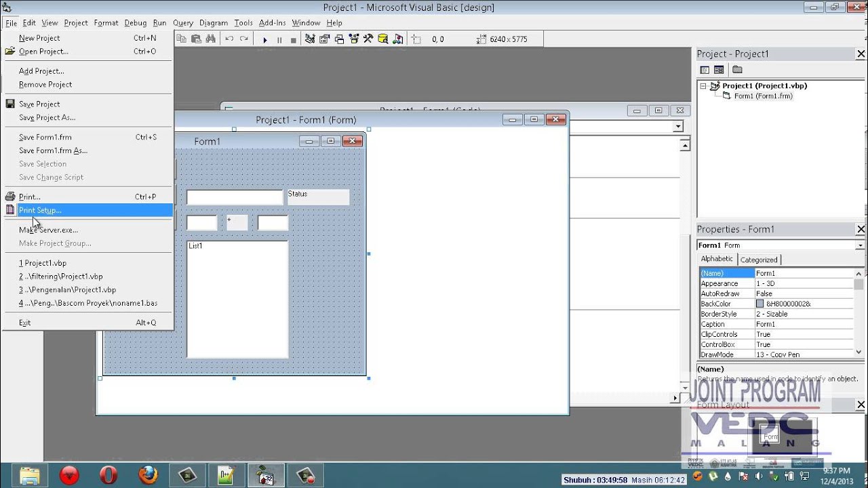Click the Paste icon in the toolbar

coord(196,39)
